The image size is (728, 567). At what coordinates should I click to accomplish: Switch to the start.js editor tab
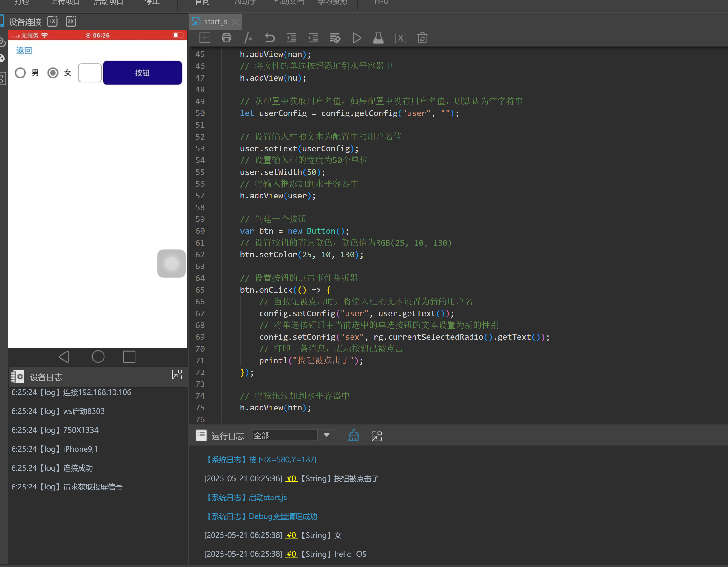215,22
